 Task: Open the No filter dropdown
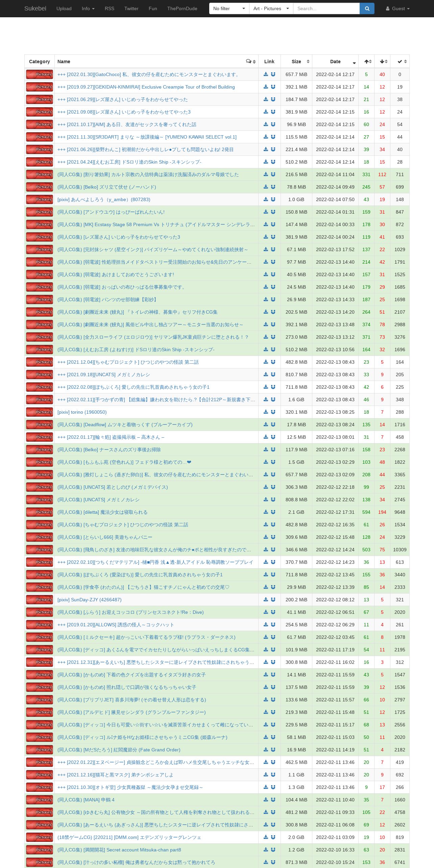[x=229, y=8]
